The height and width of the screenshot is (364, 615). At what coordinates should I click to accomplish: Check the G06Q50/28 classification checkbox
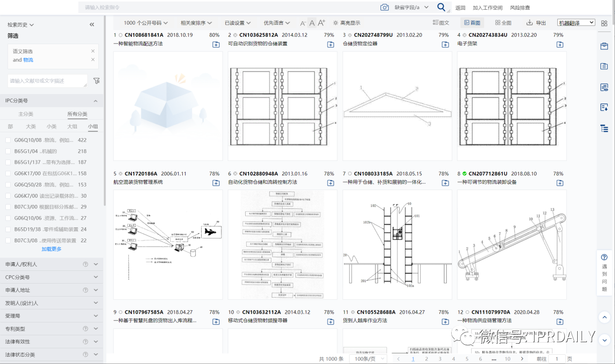pyautogui.click(x=8, y=185)
